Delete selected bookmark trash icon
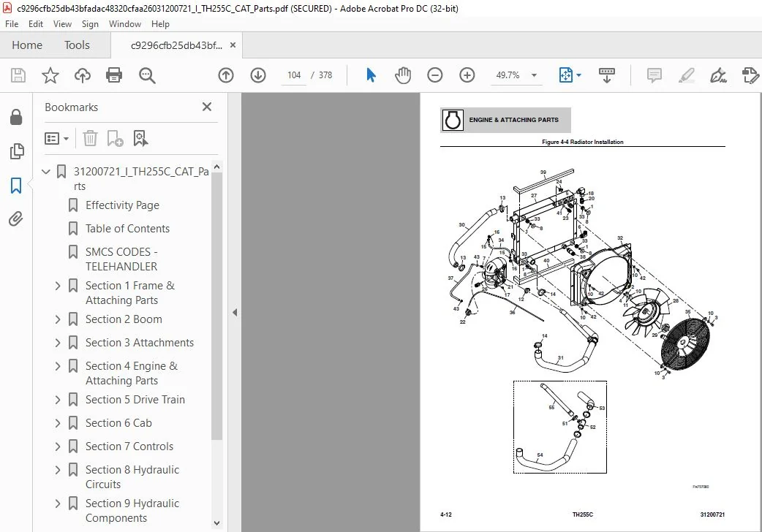Viewport: 762px width, 532px height. [x=90, y=138]
